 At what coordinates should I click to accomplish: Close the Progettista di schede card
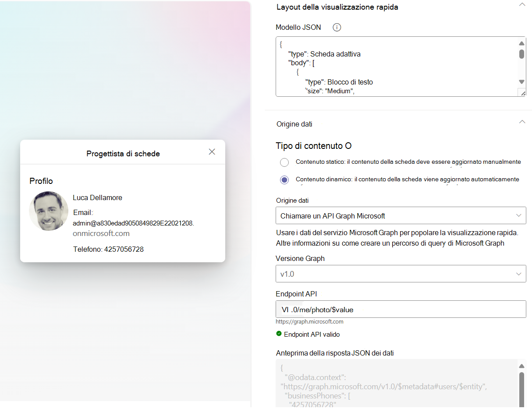click(212, 152)
